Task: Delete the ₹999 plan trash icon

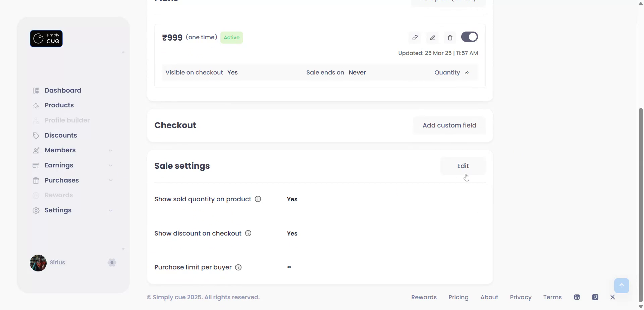Action: pos(450,38)
